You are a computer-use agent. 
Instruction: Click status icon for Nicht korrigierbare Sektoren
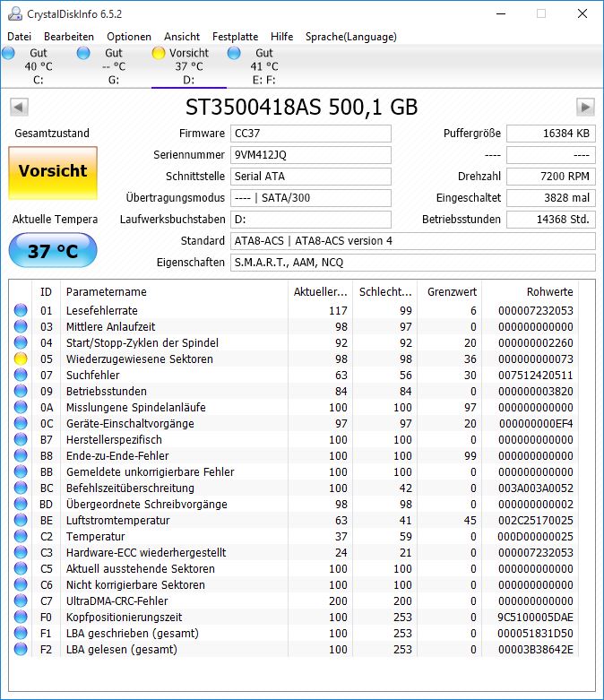click(21, 584)
